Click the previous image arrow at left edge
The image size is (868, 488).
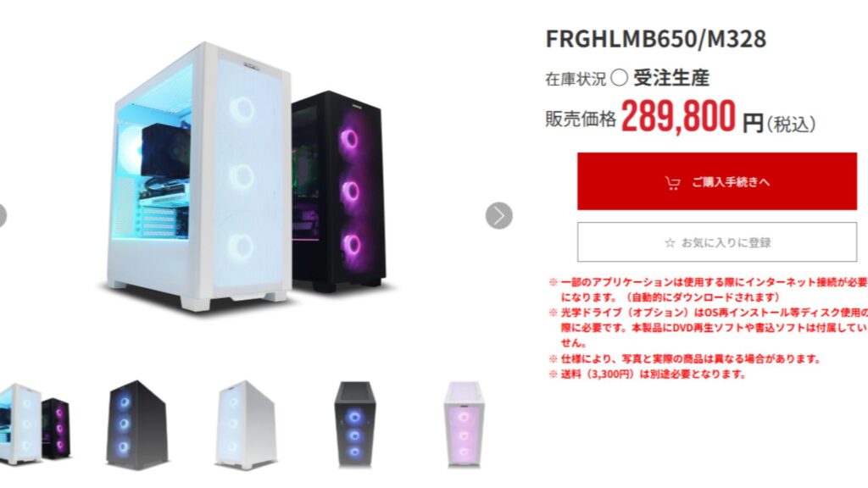(x=2, y=215)
